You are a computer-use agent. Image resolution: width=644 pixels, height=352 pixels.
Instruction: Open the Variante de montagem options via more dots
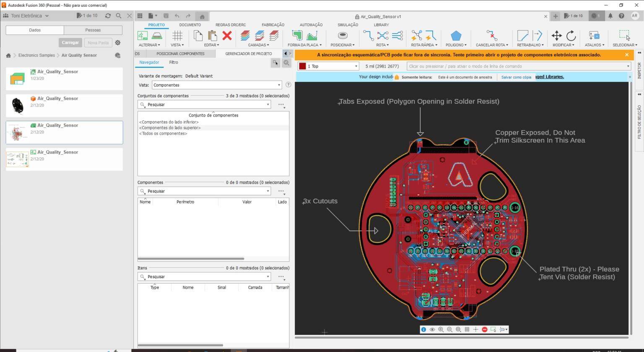(281, 104)
